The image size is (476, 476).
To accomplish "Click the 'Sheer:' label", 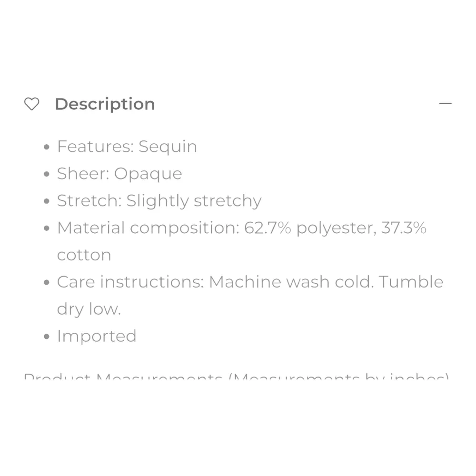I will [83, 174].
